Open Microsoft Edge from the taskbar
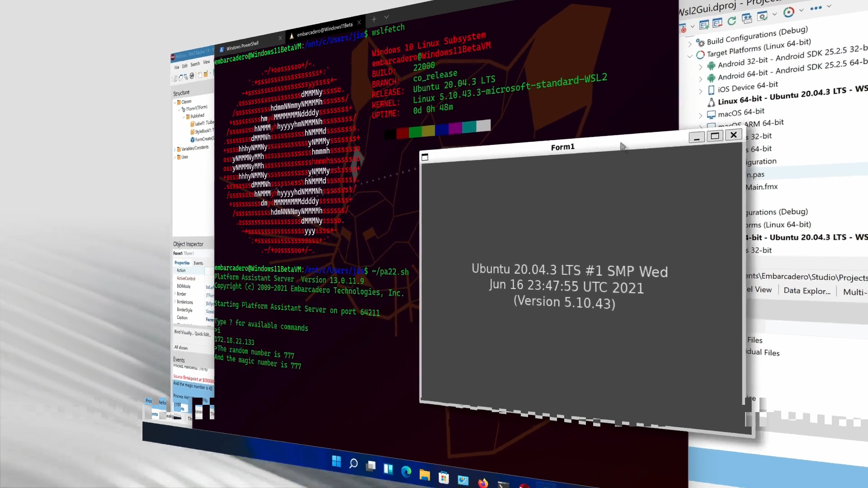The height and width of the screenshot is (488, 868). (406, 472)
